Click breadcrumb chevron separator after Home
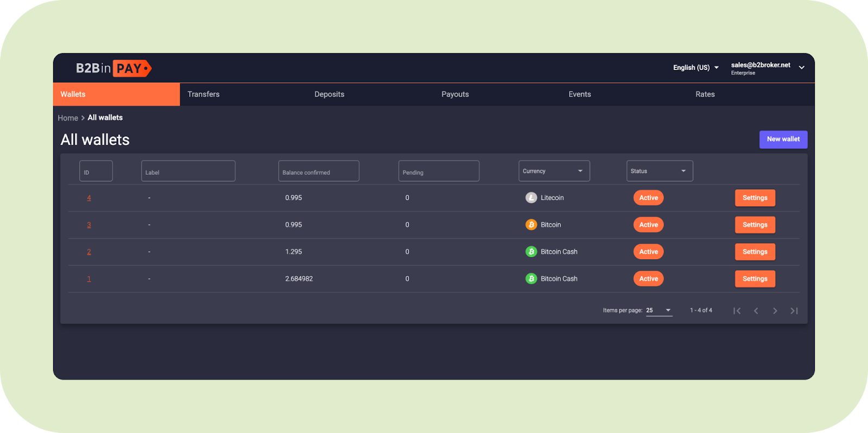The image size is (868, 433). coord(83,118)
